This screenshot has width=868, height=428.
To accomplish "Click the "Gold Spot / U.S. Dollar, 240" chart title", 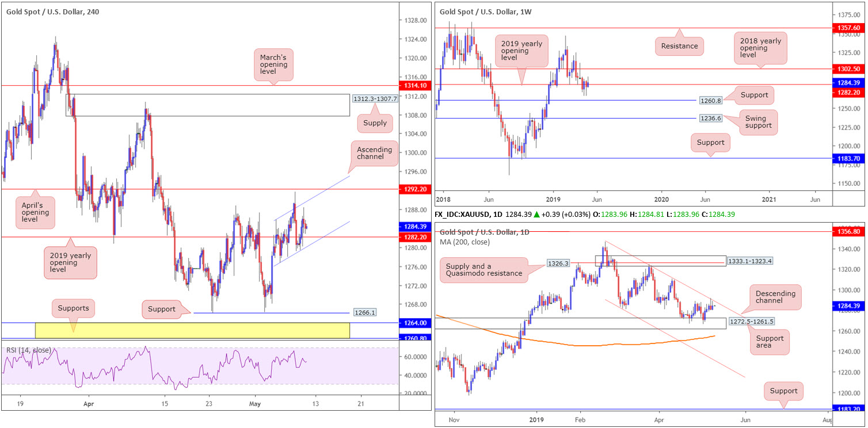I will 53,12.
